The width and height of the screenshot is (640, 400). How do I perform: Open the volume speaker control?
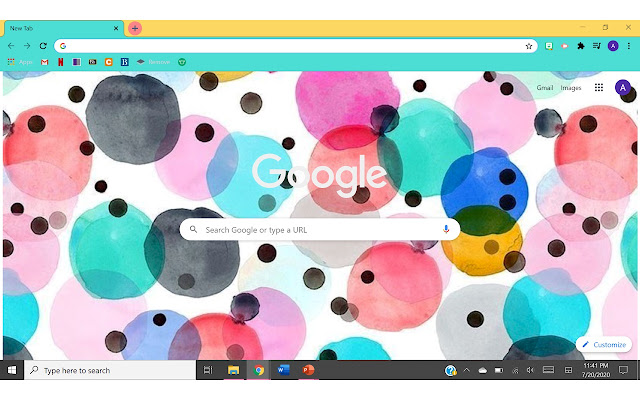coord(530,370)
